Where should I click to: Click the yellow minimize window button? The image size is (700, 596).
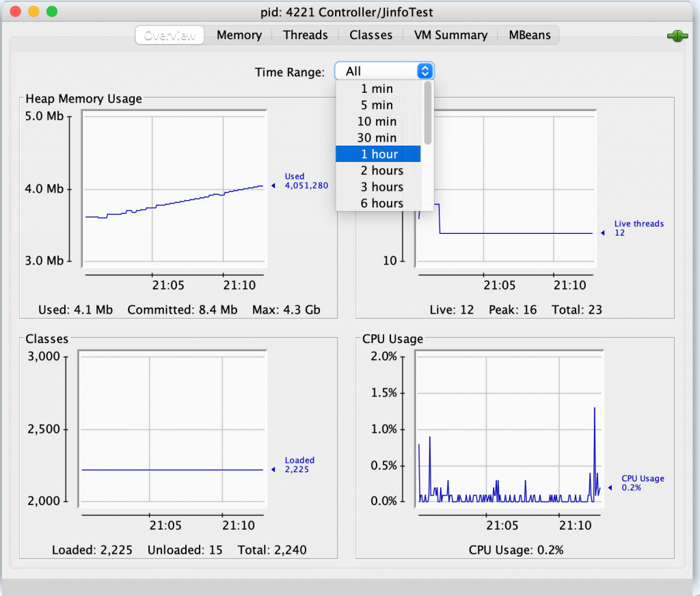click(33, 12)
